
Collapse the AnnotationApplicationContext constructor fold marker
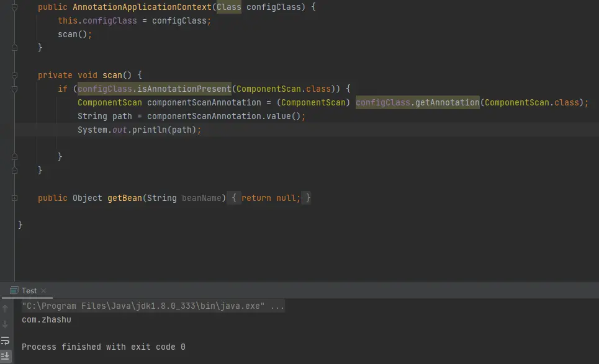[x=14, y=7]
